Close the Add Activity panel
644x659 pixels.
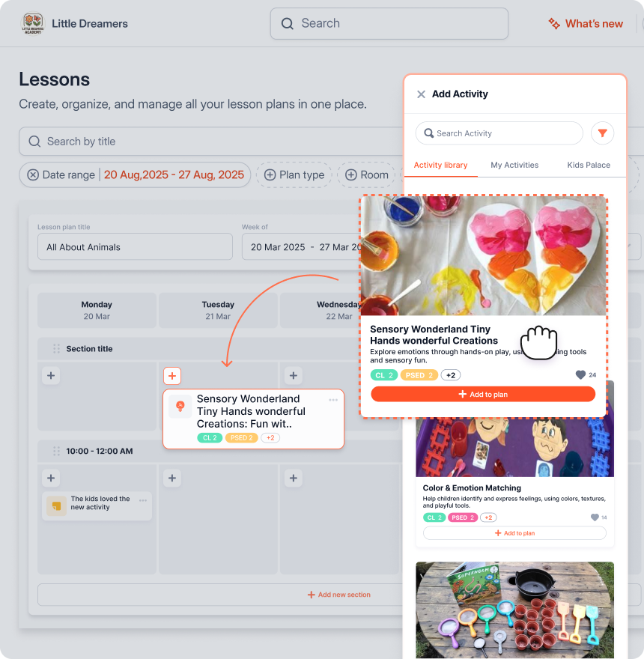[x=421, y=94]
